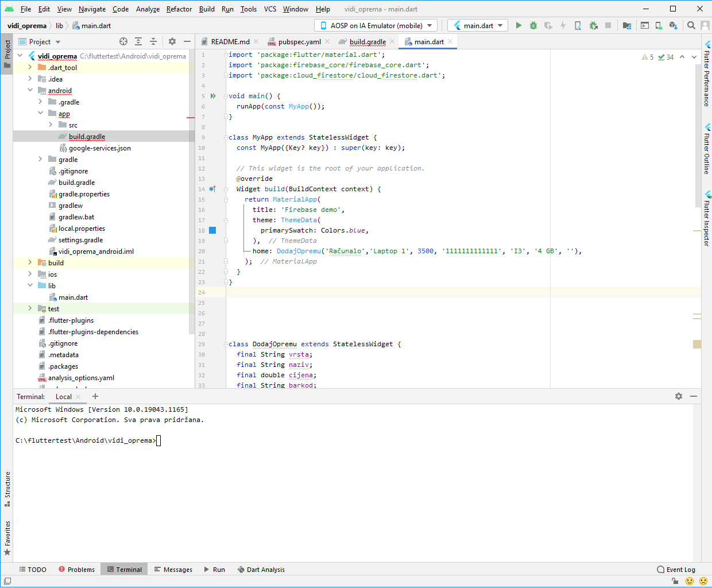Start debugging with the green bug icon
Image resolution: width=712 pixels, height=588 pixels.
533,25
